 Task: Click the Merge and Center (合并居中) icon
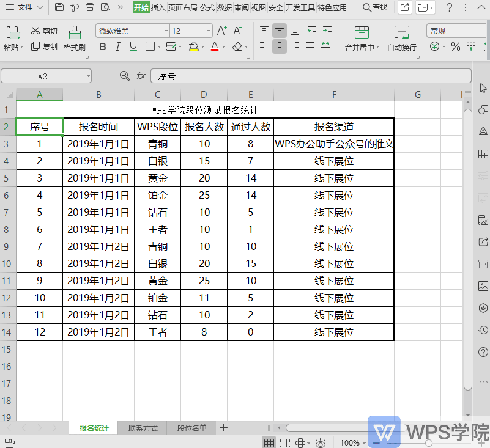click(362, 32)
